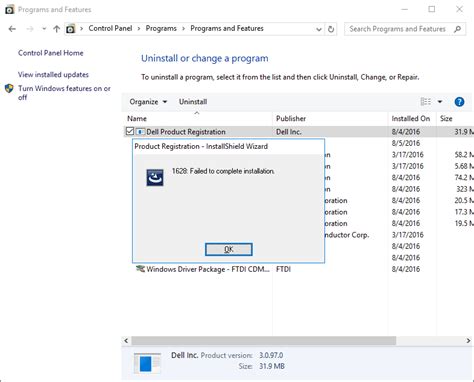
Task: Click the Dell Inc. publisher cell
Action: point(289,132)
